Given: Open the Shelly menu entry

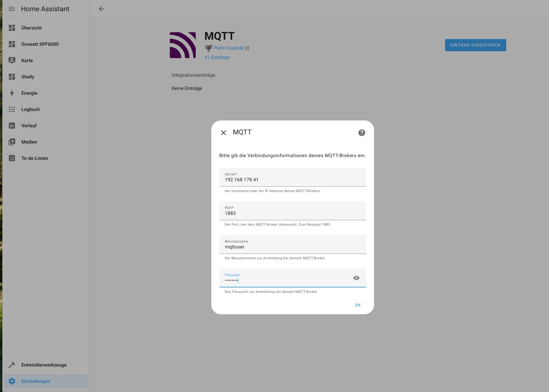Looking at the screenshot, I should click(x=46, y=77).
